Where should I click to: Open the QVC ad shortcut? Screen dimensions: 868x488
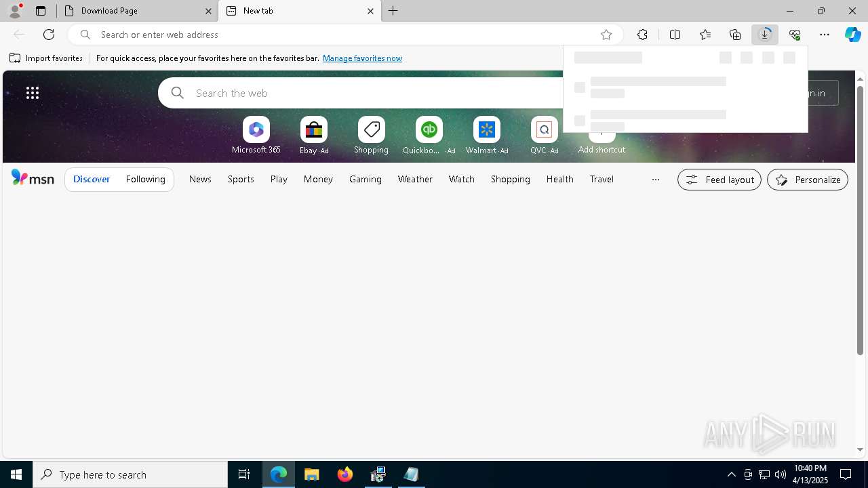click(545, 136)
